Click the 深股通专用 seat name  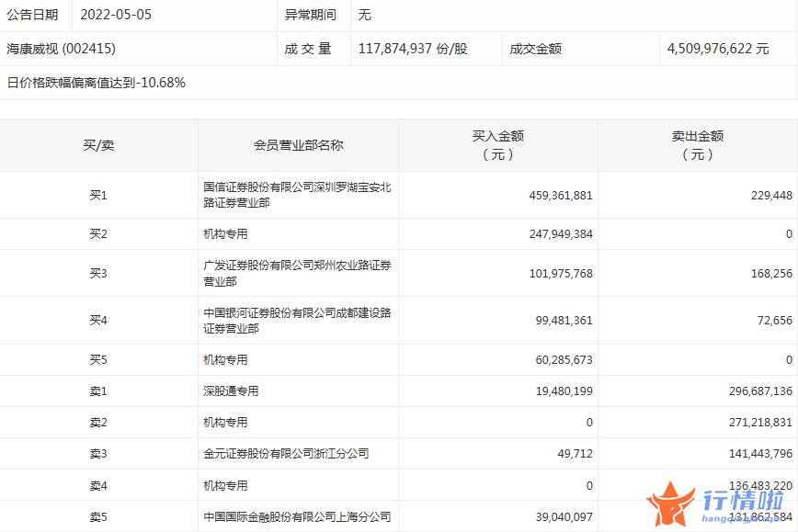click(231, 391)
